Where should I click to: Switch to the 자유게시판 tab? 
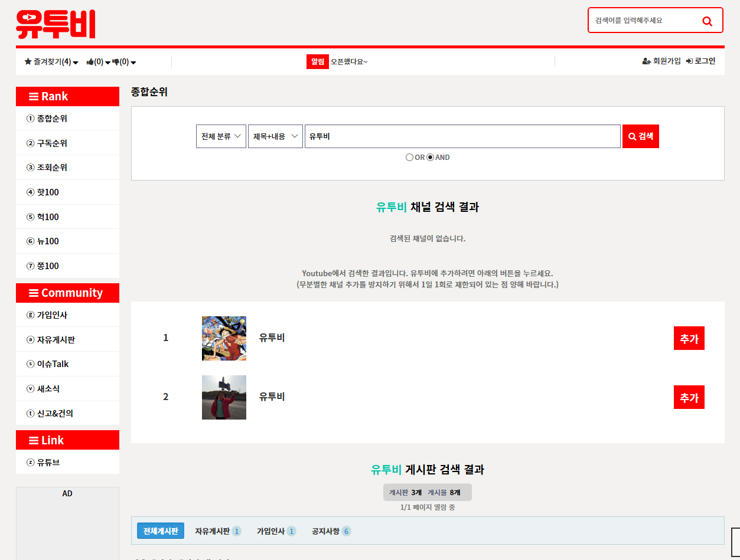pyautogui.click(x=218, y=531)
